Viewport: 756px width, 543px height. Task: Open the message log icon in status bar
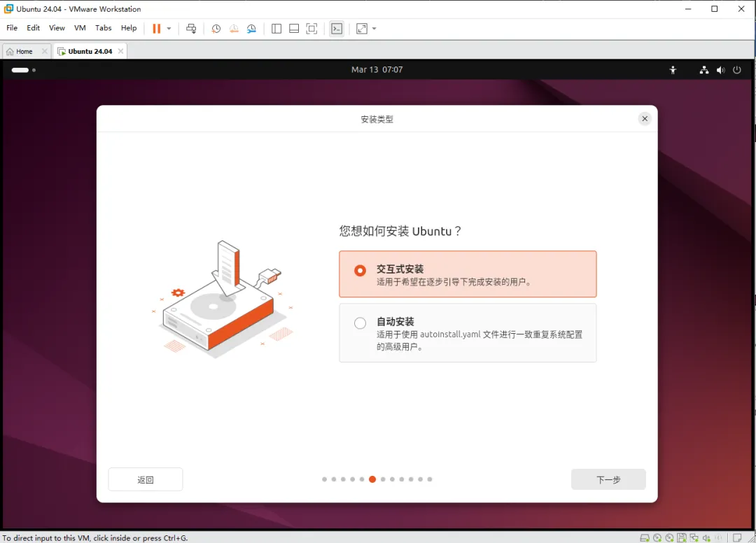[737, 537]
